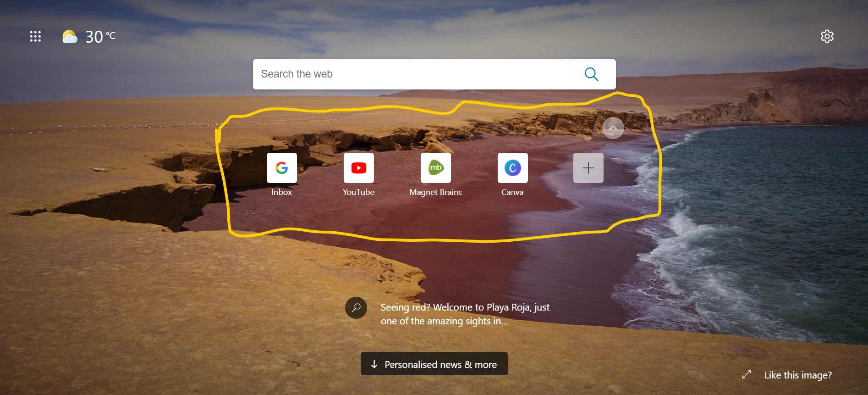
Task: Click the blue search magnifier icon
Action: coord(591,74)
